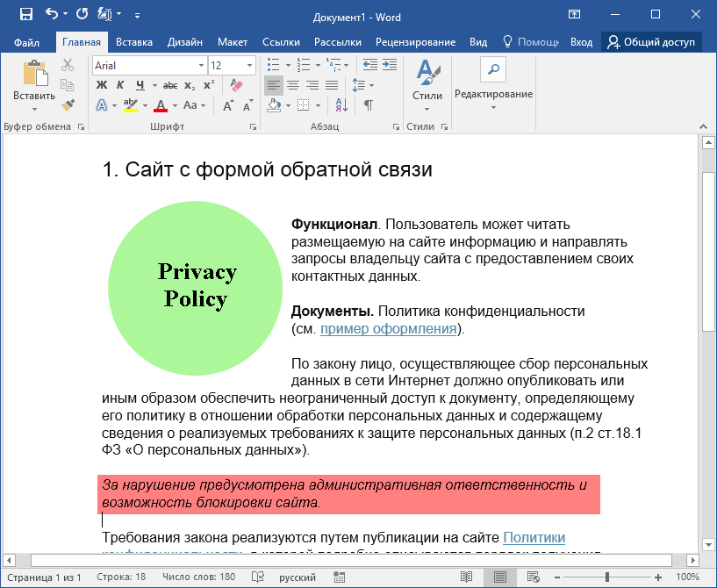Open the Файл menu

pyautogui.click(x=26, y=42)
